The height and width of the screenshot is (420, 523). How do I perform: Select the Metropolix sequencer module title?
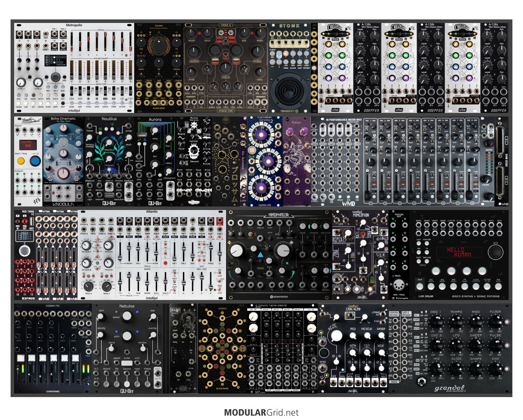pyautogui.click(x=74, y=25)
